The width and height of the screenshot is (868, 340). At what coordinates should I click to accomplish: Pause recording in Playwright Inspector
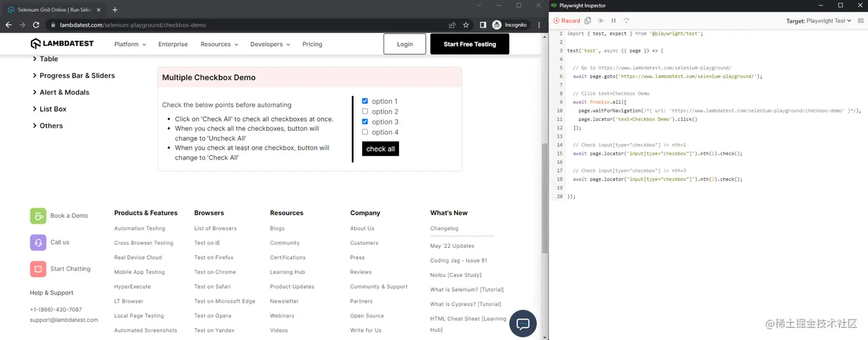[613, 20]
